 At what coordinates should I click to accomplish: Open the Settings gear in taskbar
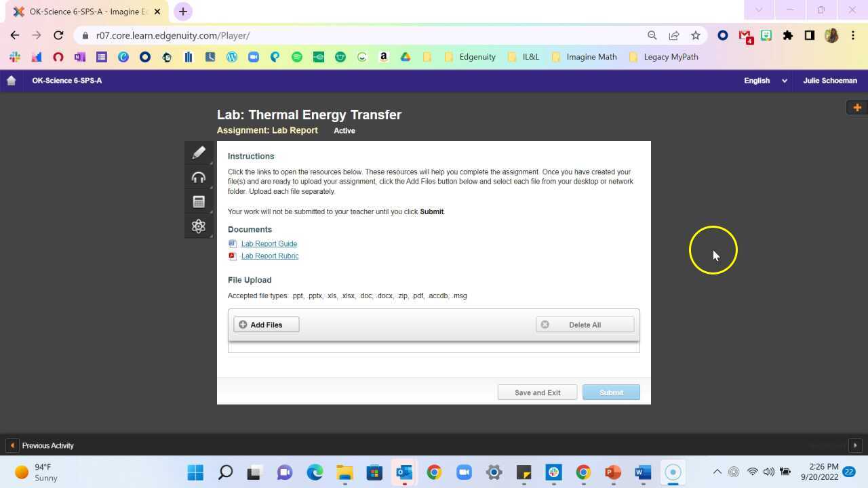[x=494, y=472]
